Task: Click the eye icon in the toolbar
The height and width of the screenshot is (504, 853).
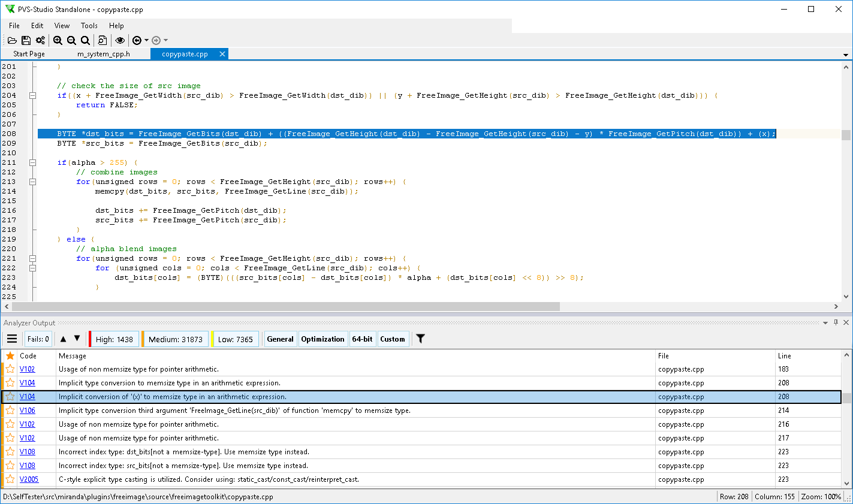Action: point(120,40)
